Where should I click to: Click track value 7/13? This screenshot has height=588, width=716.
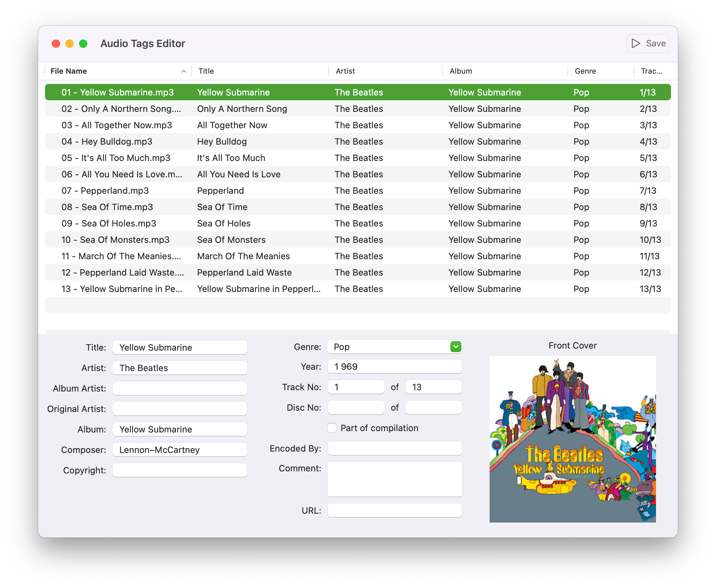click(648, 190)
